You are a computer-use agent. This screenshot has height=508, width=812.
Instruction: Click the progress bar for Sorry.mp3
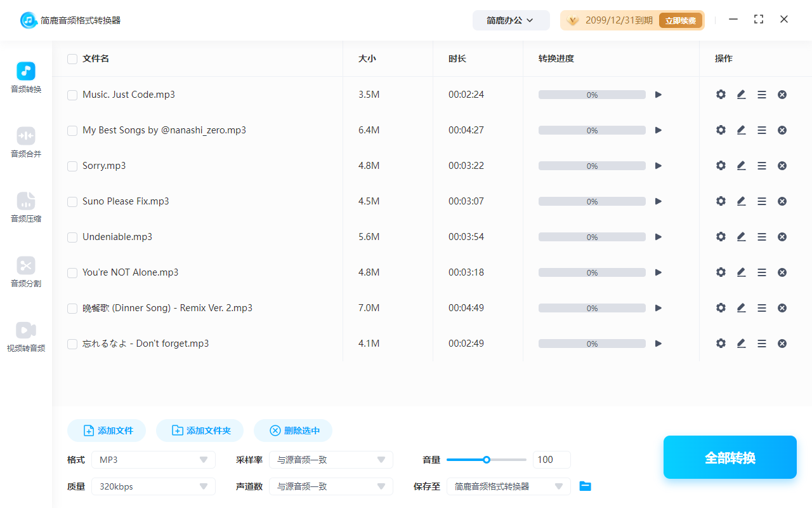tap(592, 166)
